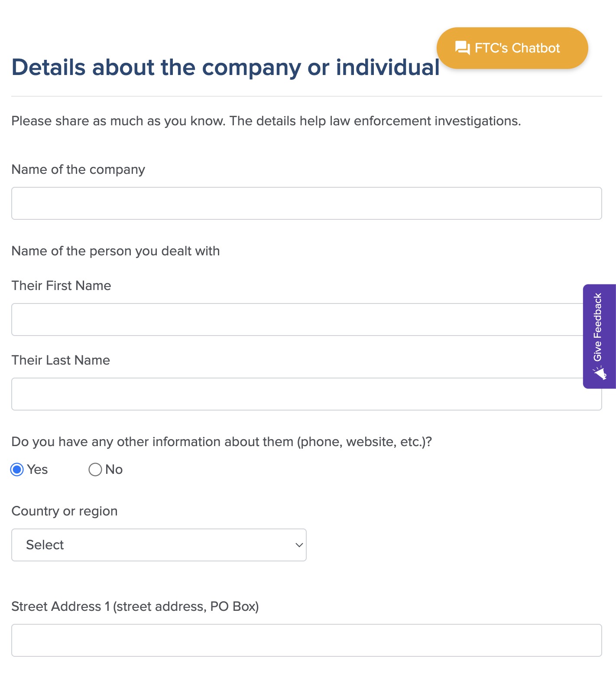Image resolution: width=616 pixels, height=675 pixels.
Task: Click the "Yes" option label text
Action: (37, 470)
